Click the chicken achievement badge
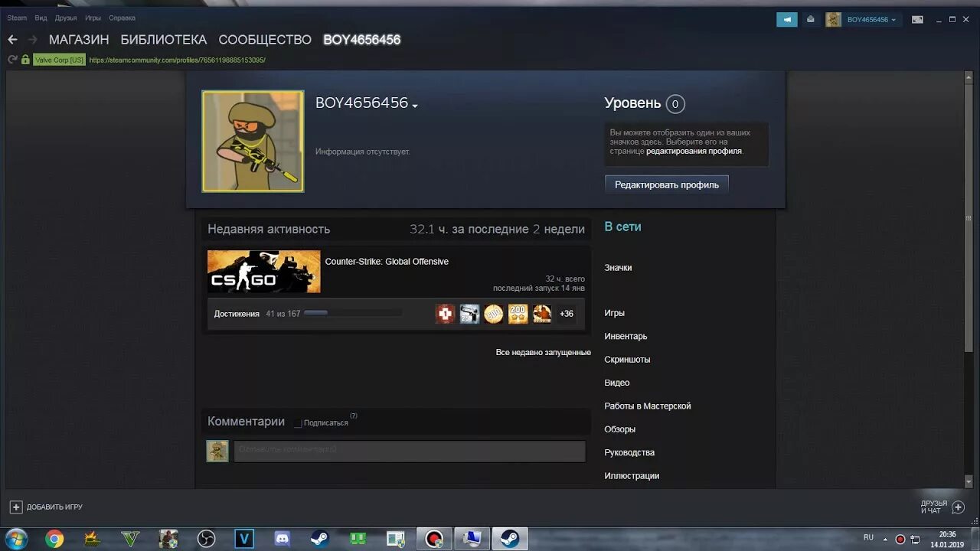This screenshot has height=551, width=980. pyautogui.click(x=542, y=314)
